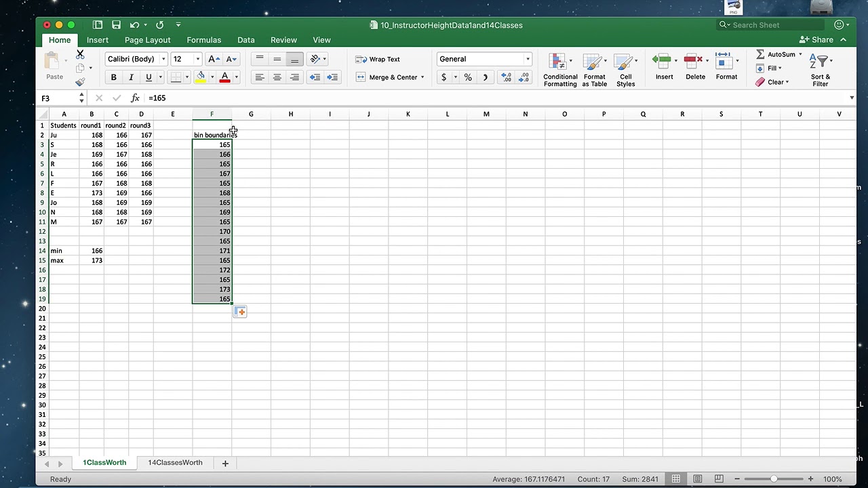Image resolution: width=868 pixels, height=488 pixels.
Task: Switch to the Insert ribbon tab
Action: (98, 40)
